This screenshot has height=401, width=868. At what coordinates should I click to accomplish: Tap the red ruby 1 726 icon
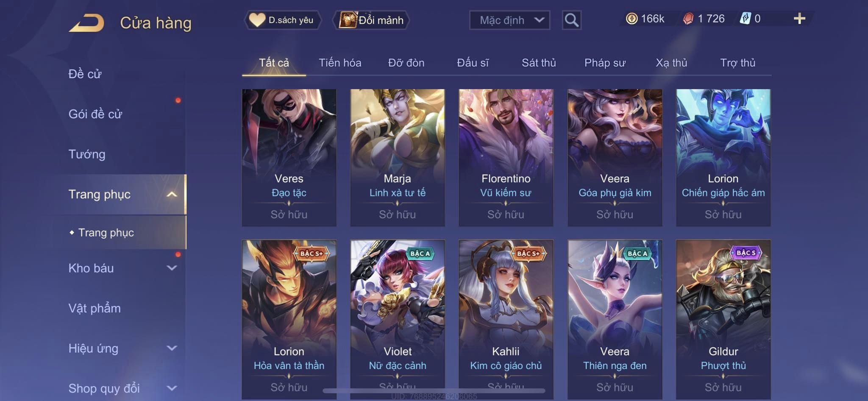pos(688,19)
